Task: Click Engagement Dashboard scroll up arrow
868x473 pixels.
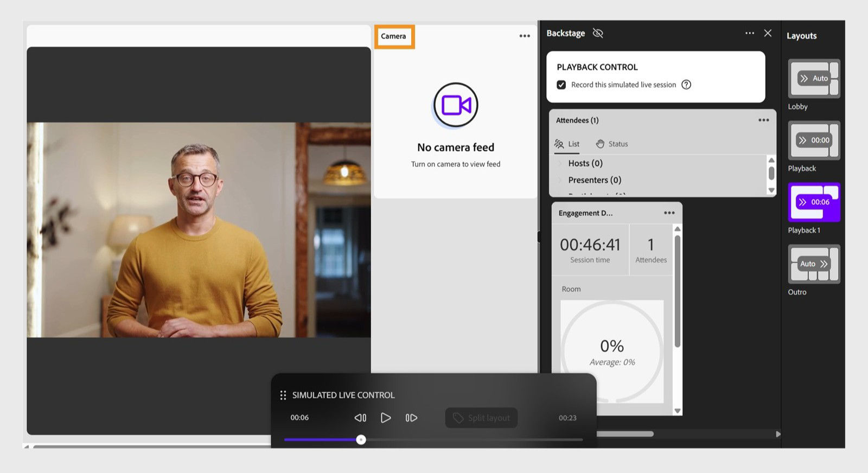Action: pos(677,229)
